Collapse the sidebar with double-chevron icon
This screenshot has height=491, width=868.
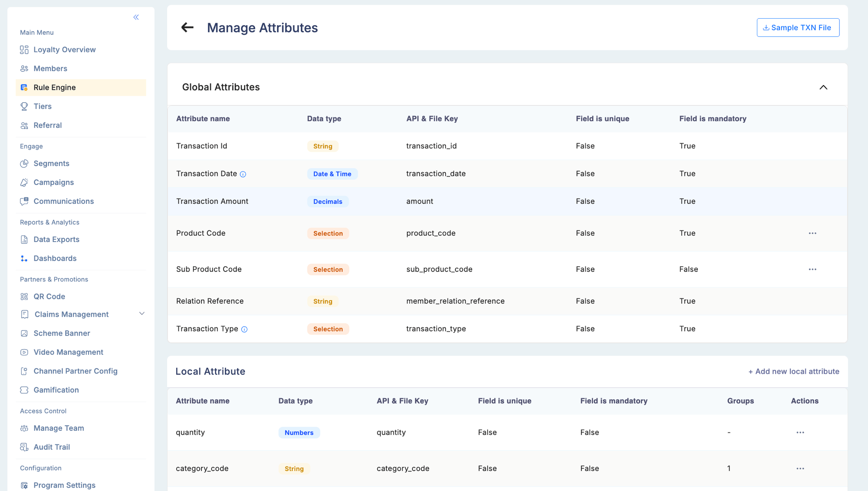136,17
